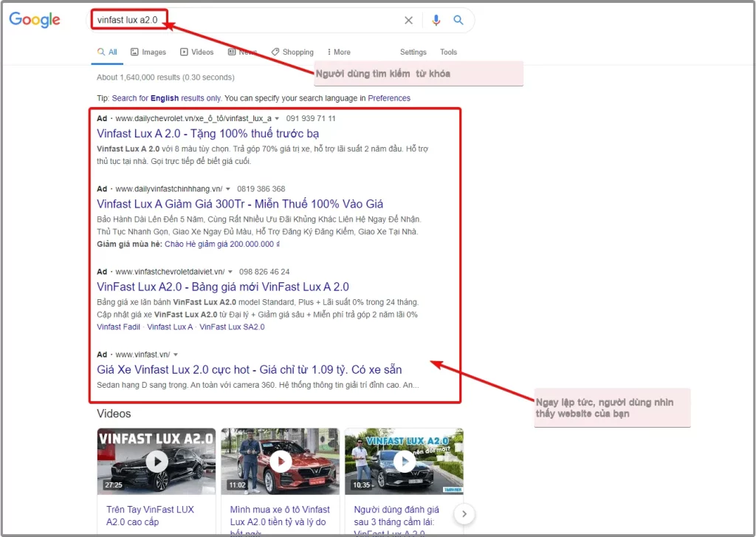Clear the search box with the X icon
Screen dimensions: 756x537
408,20
